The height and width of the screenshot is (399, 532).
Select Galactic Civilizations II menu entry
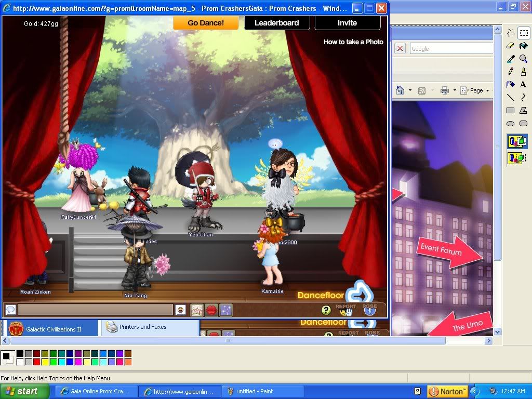pos(53,329)
